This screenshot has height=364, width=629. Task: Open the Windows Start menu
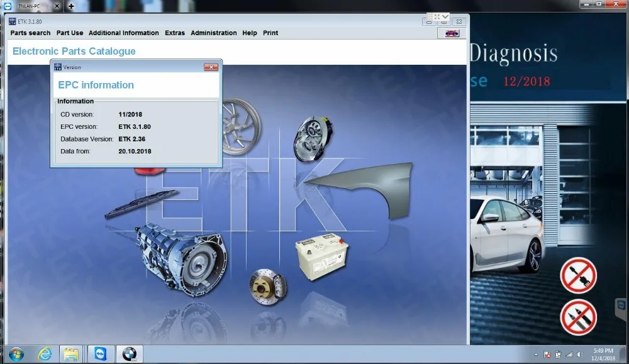coord(16,355)
